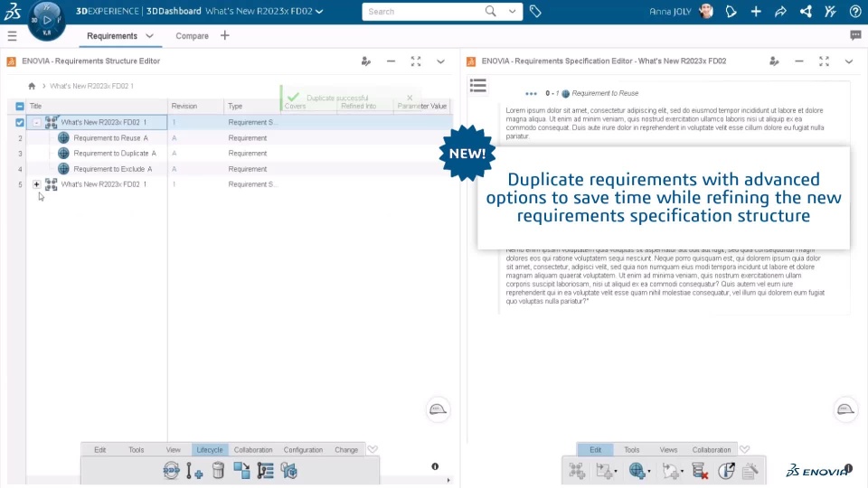
Task: Click the search magnifier icon
Action: [x=490, y=11]
